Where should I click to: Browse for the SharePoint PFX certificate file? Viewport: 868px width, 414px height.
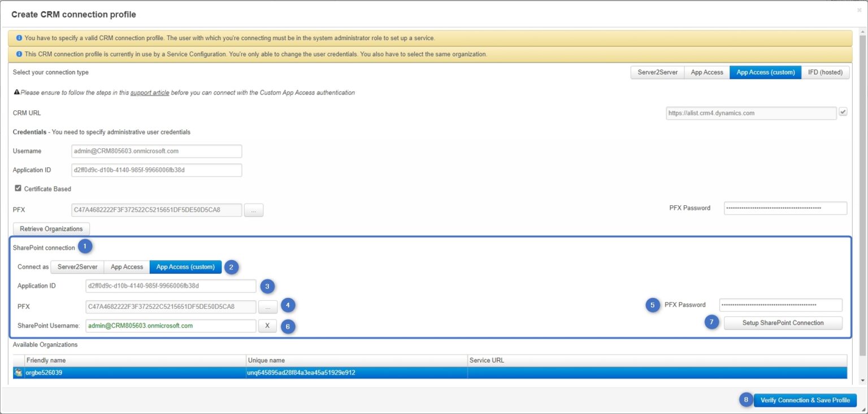point(267,305)
